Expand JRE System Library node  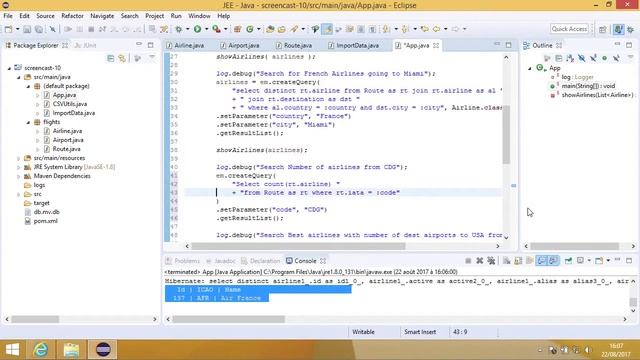pyautogui.click(x=18, y=167)
